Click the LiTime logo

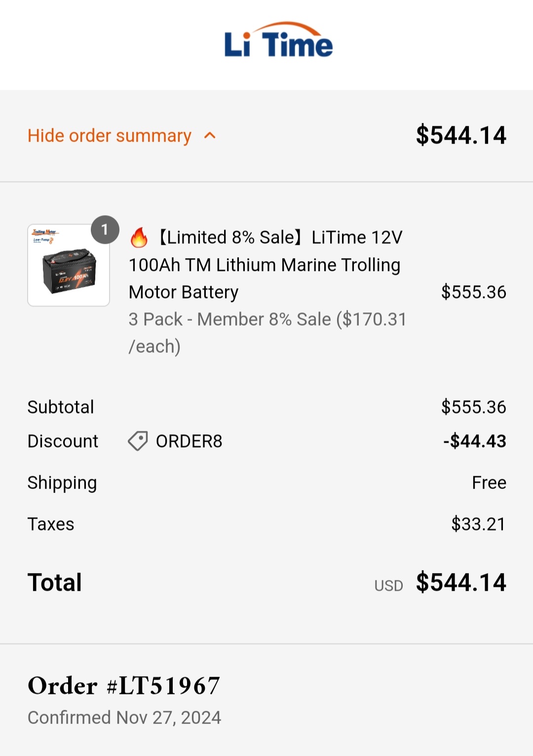tap(278, 41)
